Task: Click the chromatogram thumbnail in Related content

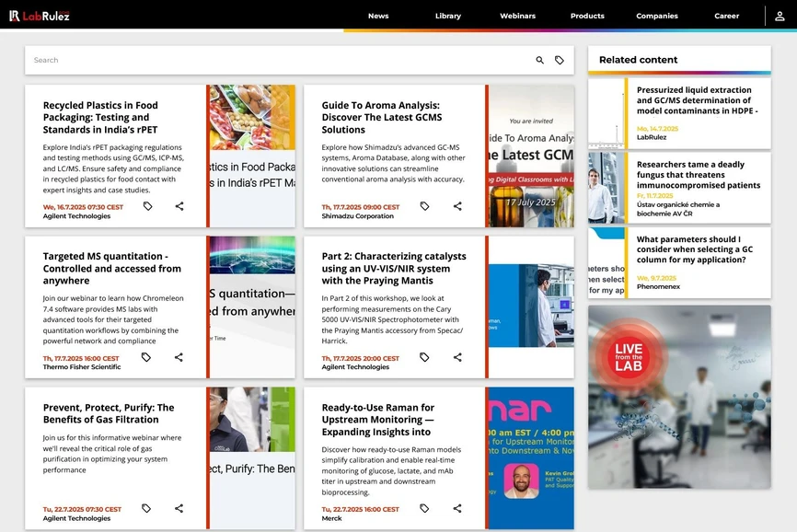Action: coord(606,113)
